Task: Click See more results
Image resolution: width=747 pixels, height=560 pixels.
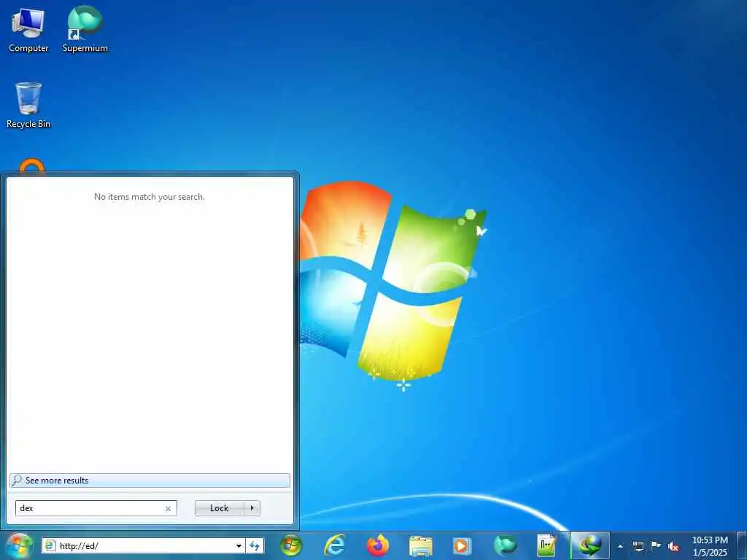Action: 150,481
